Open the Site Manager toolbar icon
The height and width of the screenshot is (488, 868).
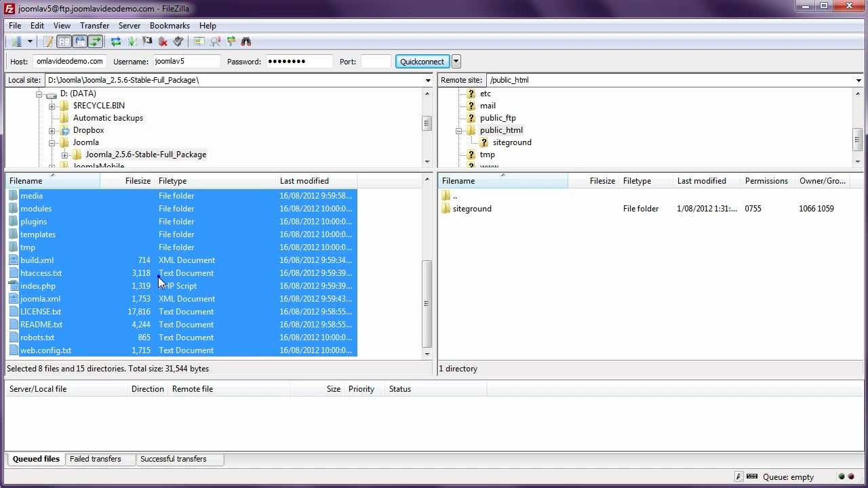[16, 41]
